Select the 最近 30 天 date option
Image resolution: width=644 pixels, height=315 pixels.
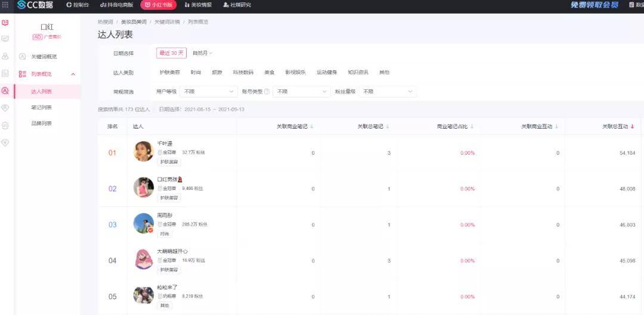pyautogui.click(x=171, y=53)
